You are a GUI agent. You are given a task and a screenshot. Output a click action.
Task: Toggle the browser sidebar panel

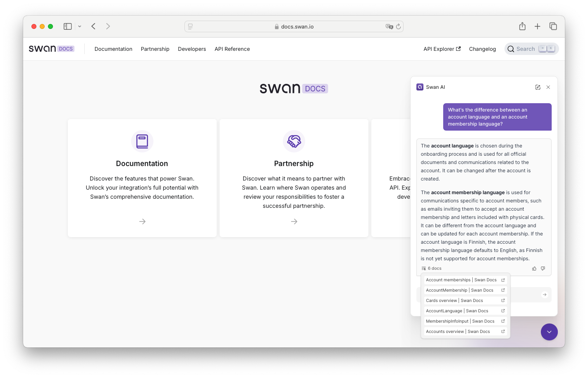67,26
